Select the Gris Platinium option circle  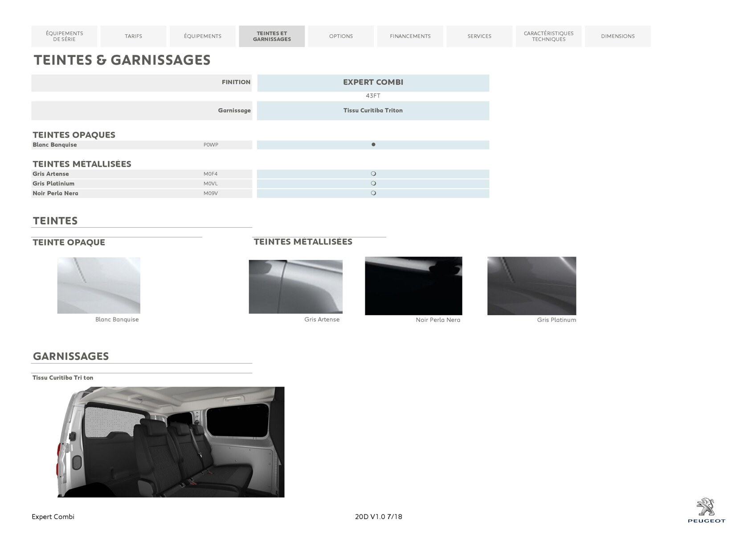[x=373, y=183]
